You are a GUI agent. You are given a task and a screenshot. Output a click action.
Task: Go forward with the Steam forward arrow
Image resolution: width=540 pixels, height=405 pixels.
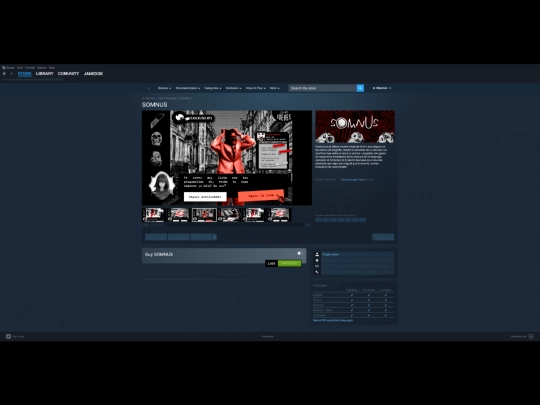coord(11,73)
